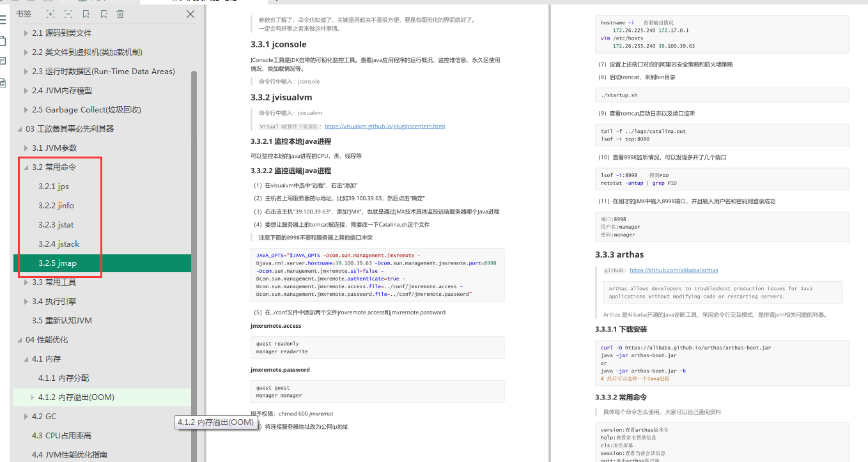Click the collapse all bookmarks icon
Image resolution: width=868 pixels, height=462 pixels.
click(x=68, y=14)
